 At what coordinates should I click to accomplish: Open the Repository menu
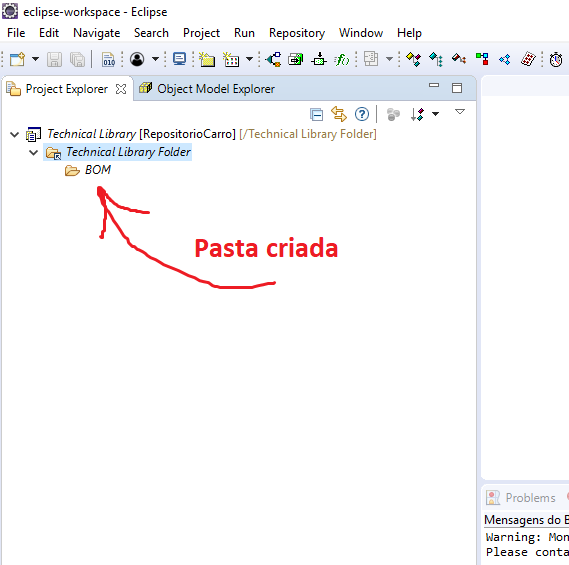point(297,33)
